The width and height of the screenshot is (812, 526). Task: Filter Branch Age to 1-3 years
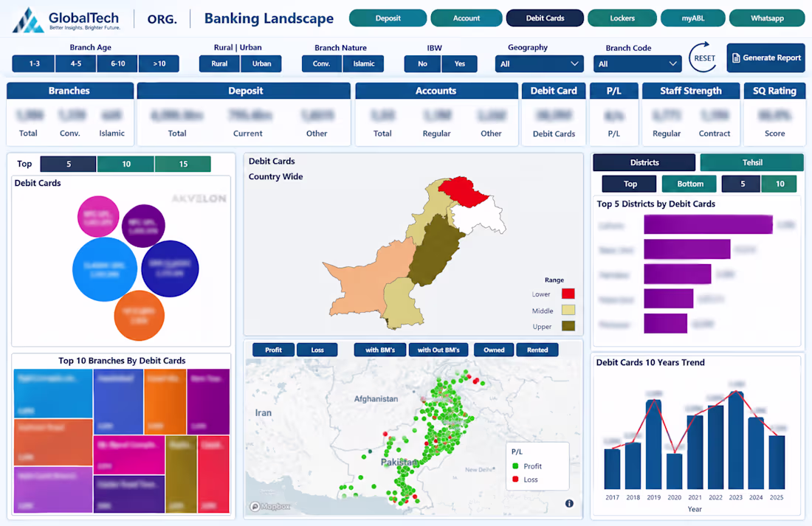[x=34, y=63]
